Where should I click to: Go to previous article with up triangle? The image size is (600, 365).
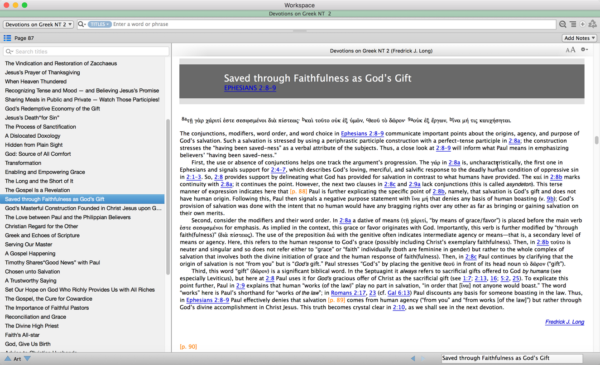[8, 358]
